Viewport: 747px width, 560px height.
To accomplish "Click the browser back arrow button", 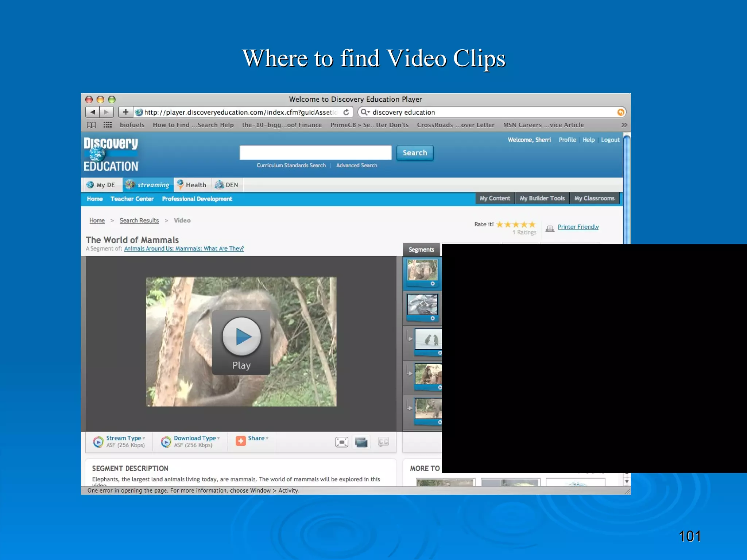I will 93,112.
